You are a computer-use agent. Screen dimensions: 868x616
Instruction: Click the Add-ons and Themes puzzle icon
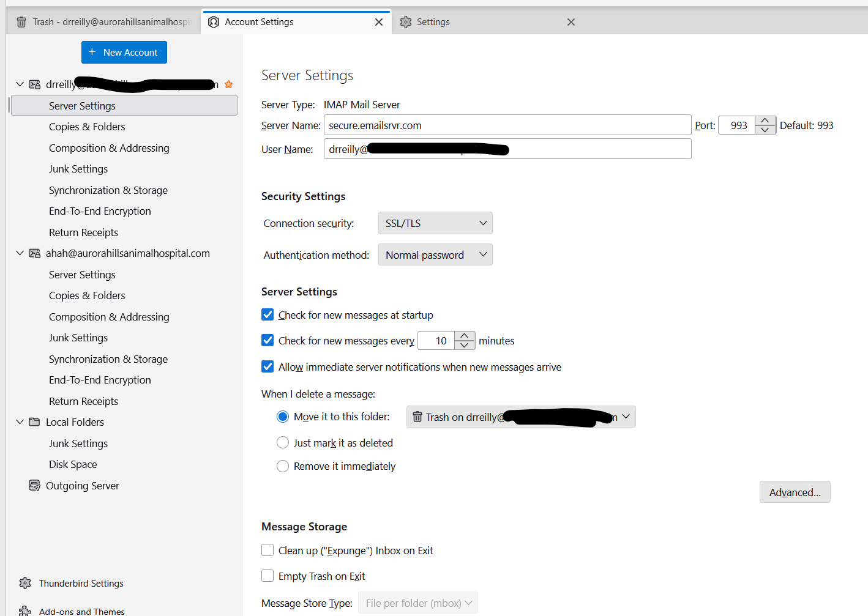coord(25,610)
